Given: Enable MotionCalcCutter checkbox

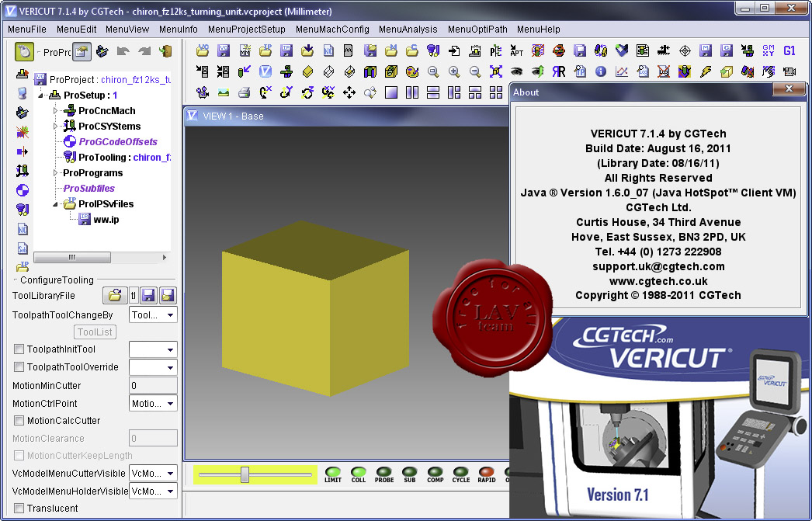Looking at the screenshot, I should [19, 420].
